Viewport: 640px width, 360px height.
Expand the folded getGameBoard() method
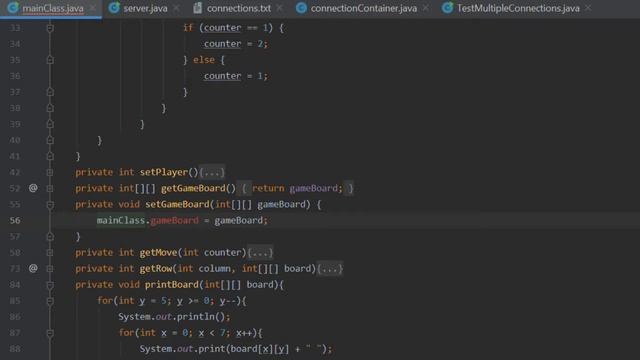[x=50, y=189]
